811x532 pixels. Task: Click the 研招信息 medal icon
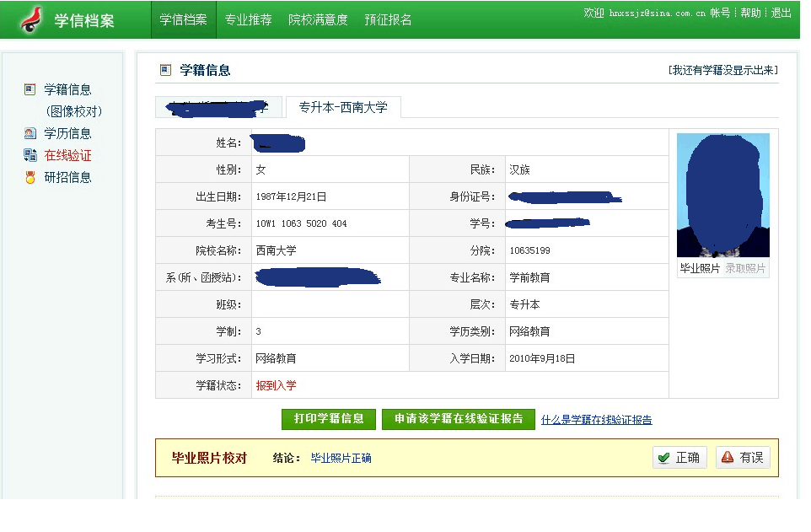30,177
